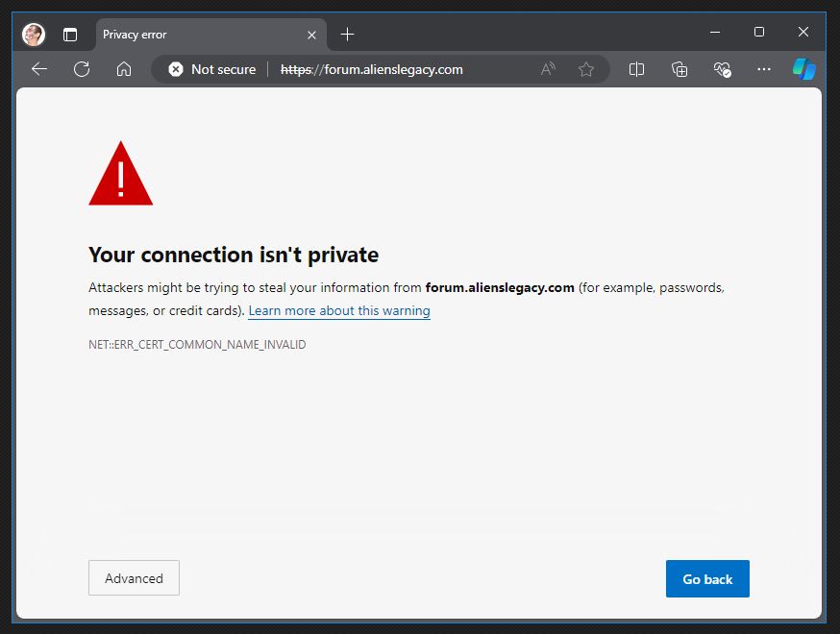The height and width of the screenshot is (634, 840).
Task: Launch the Copilot sidebar icon
Action: click(x=803, y=69)
